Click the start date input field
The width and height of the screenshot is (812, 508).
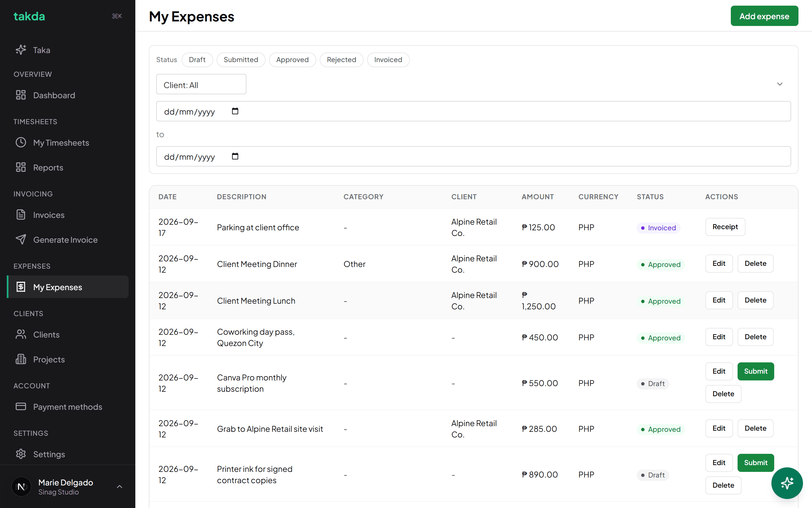pyautogui.click(x=473, y=111)
